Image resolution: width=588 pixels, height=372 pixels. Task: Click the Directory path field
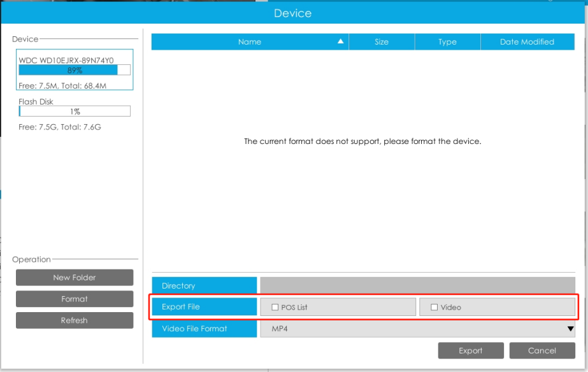tap(418, 285)
